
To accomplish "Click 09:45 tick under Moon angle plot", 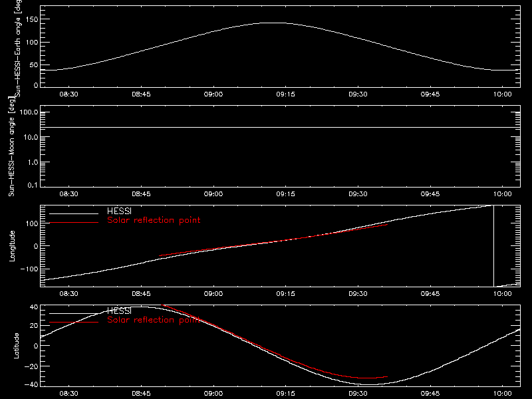I will [430, 194].
